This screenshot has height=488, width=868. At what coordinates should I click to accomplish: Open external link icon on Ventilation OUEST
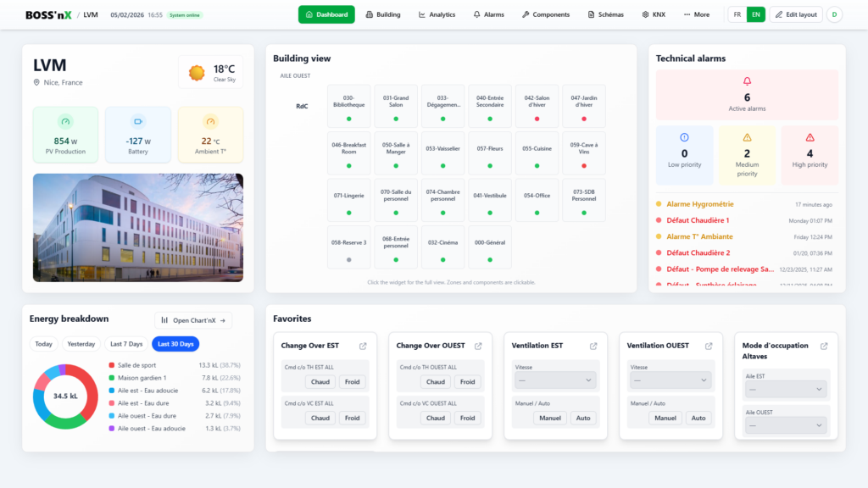709,346
